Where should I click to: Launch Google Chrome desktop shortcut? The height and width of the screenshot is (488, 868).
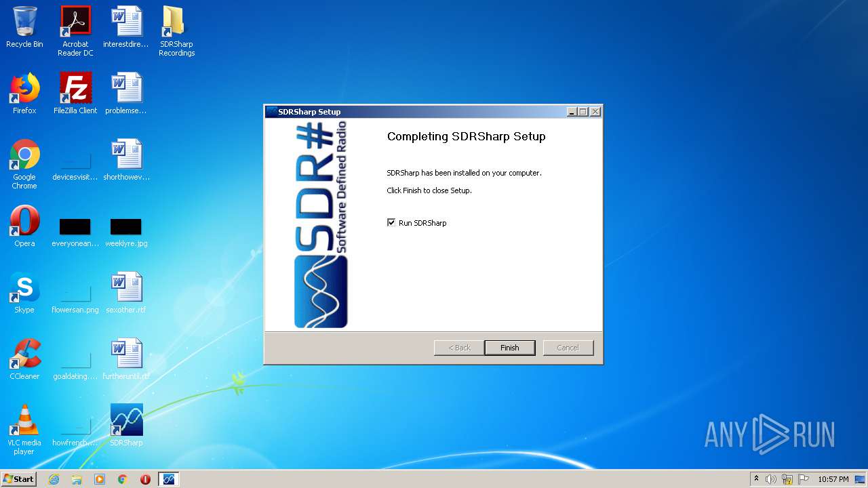pyautogui.click(x=24, y=164)
